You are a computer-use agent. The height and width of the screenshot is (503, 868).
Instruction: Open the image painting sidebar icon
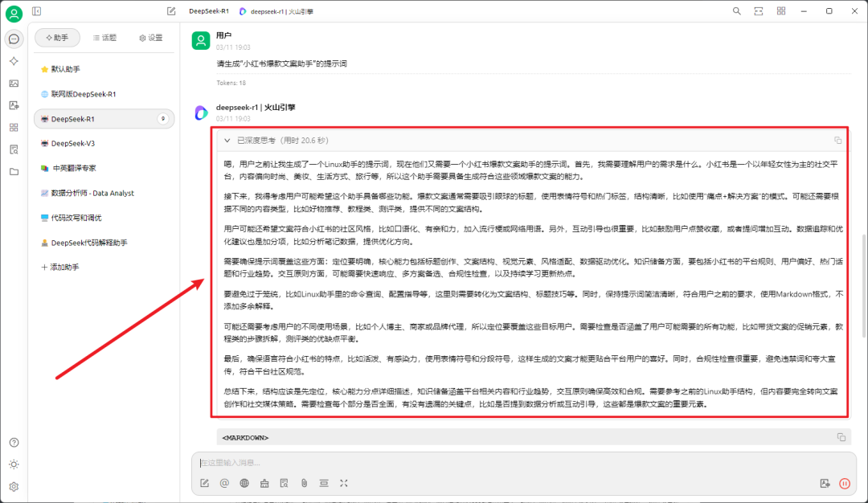tap(14, 84)
